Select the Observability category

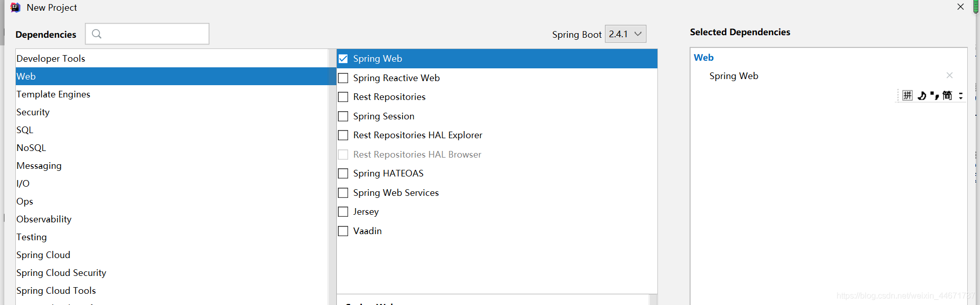tap(172, 219)
